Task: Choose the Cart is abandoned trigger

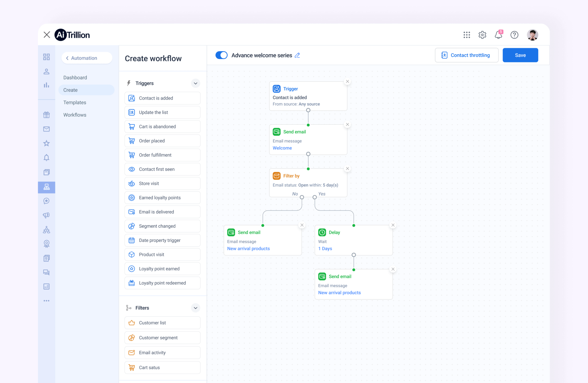Action: pyautogui.click(x=162, y=127)
